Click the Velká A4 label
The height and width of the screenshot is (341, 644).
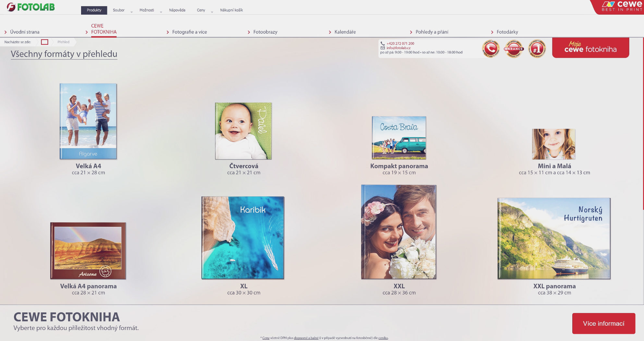(88, 166)
